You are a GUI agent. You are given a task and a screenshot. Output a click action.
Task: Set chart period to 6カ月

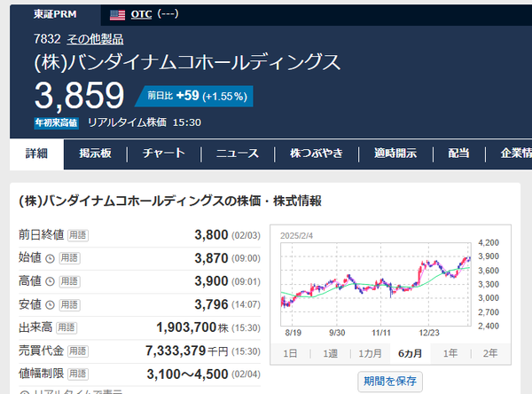point(411,353)
